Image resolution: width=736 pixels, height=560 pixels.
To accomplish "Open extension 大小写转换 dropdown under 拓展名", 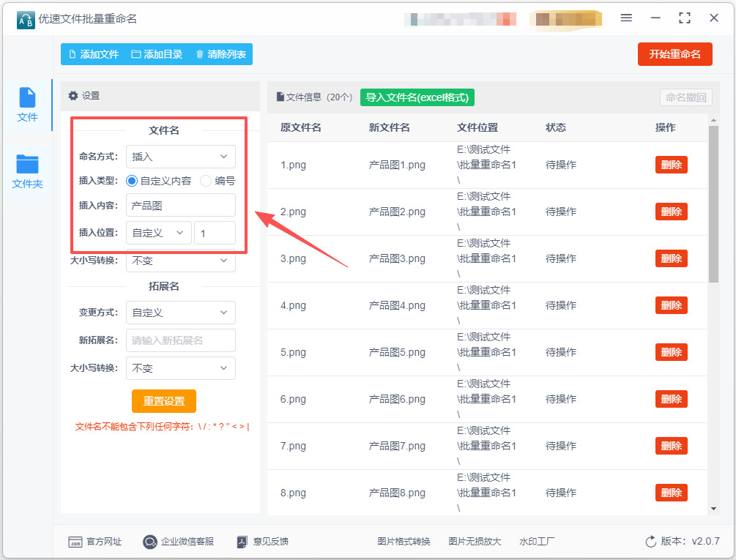I will coord(181,369).
